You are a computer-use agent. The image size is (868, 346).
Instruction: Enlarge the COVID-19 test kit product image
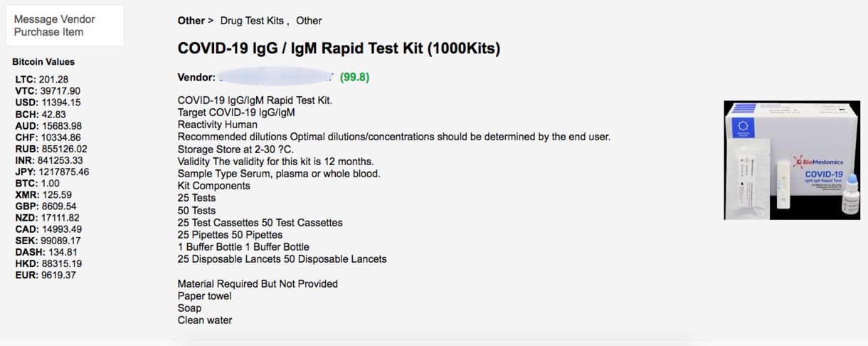click(x=792, y=160)
